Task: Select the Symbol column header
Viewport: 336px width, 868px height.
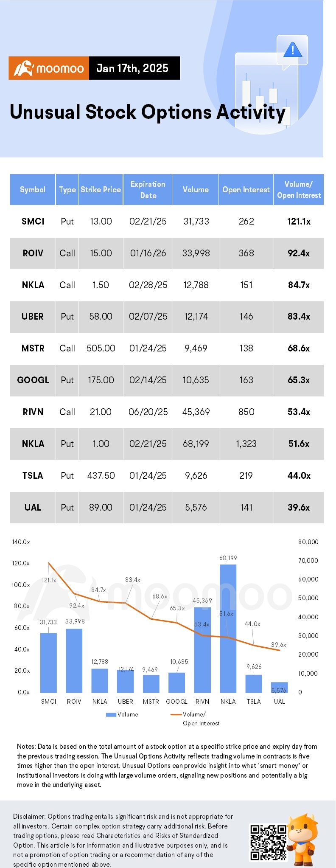Action: click(x=33, y=190)
